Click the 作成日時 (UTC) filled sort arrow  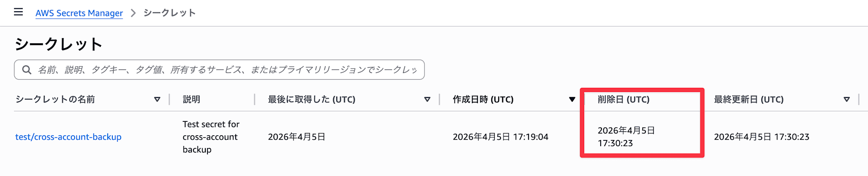click(x=572, y=100)
